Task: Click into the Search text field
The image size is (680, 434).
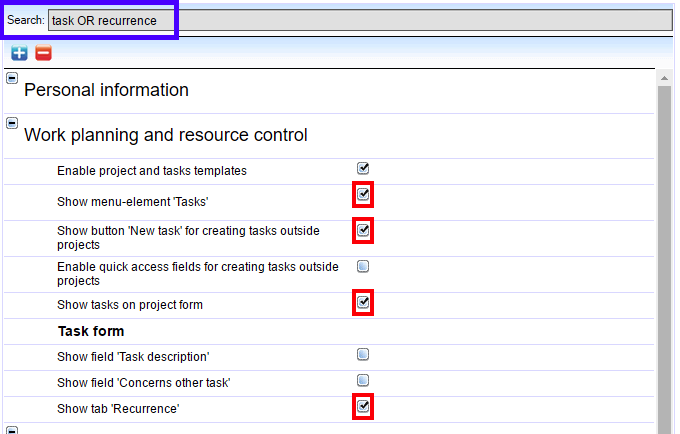Action: (x=358, y=20)
